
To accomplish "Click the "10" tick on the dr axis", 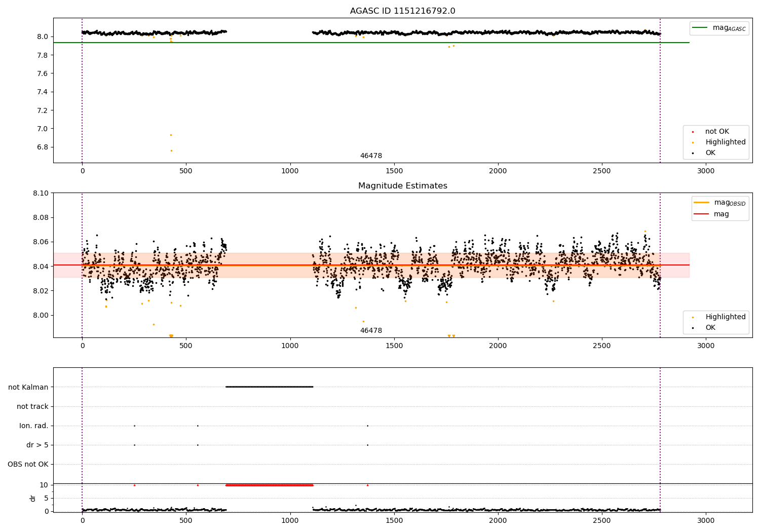I will [x=44, y=485].
